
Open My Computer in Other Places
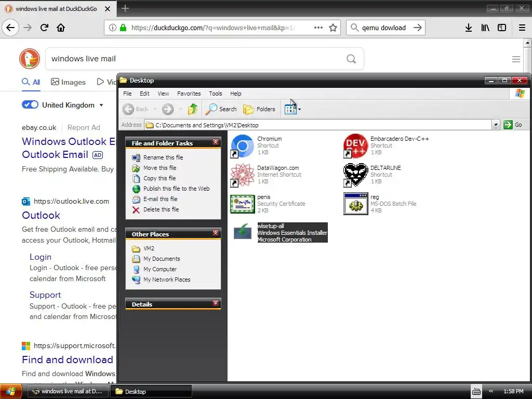pos(160,269)
